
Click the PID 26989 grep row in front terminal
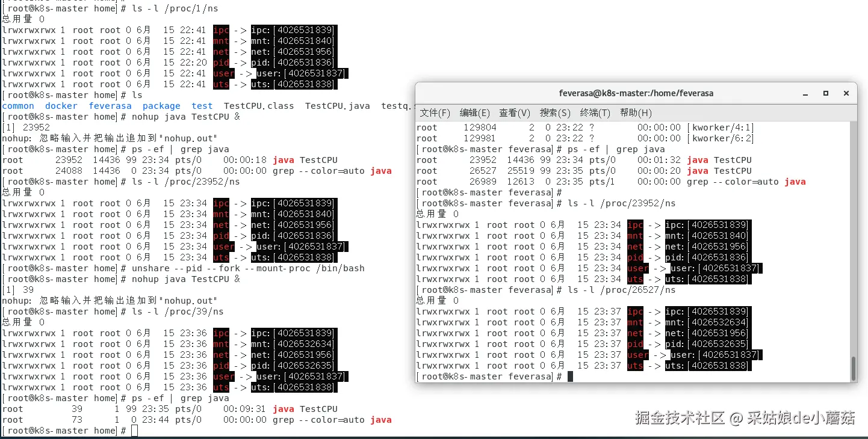pos(611,182)
